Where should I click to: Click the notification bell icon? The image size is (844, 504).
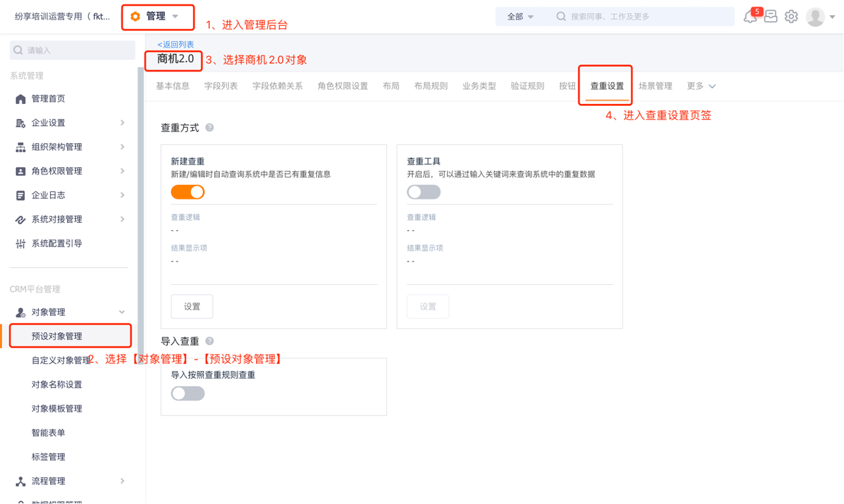[x=750, y=17]
